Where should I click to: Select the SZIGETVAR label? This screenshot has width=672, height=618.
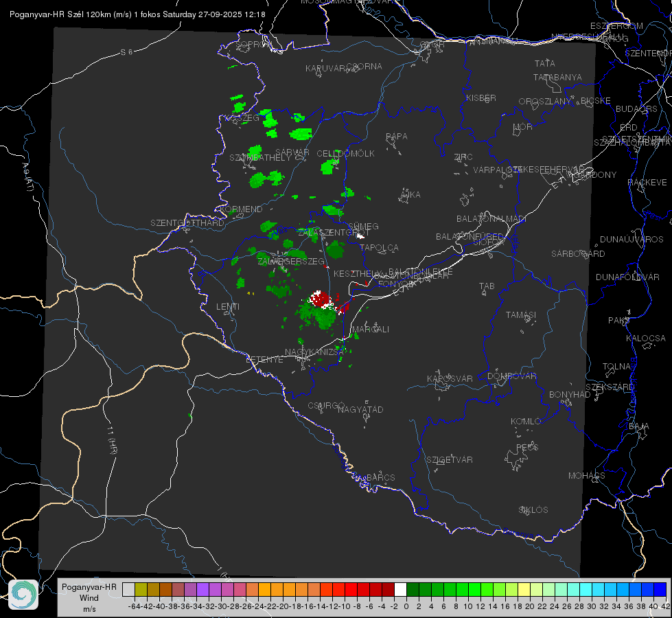click(450, 460)
